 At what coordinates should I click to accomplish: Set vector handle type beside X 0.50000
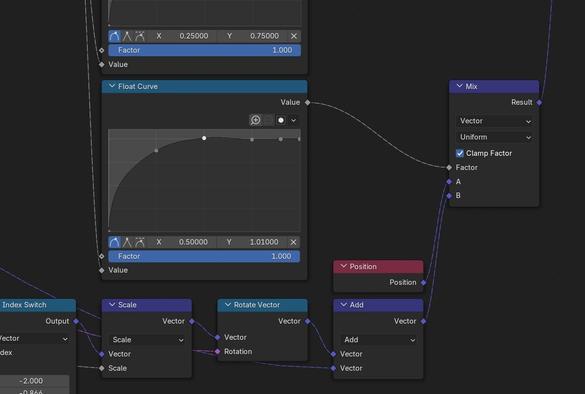(127, 242)
